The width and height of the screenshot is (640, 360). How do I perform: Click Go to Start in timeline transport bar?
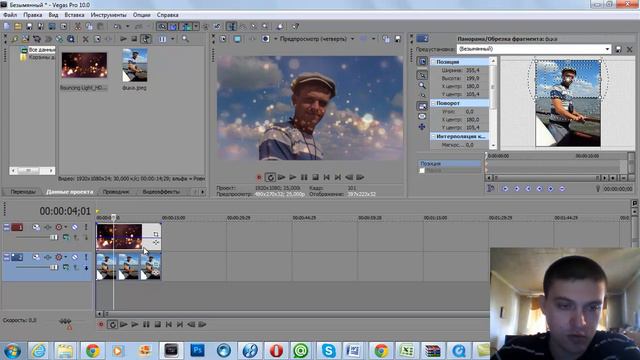coord(169,324)
